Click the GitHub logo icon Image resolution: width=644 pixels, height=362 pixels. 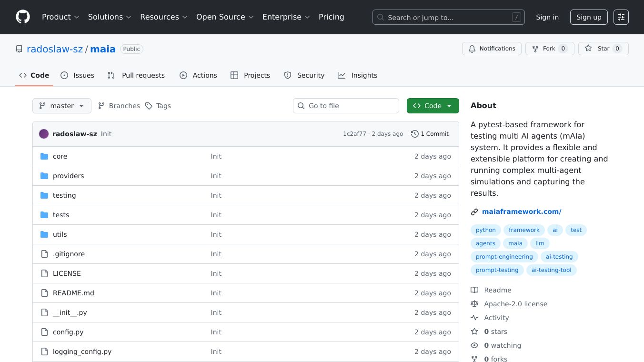click(x=23, y=17)
